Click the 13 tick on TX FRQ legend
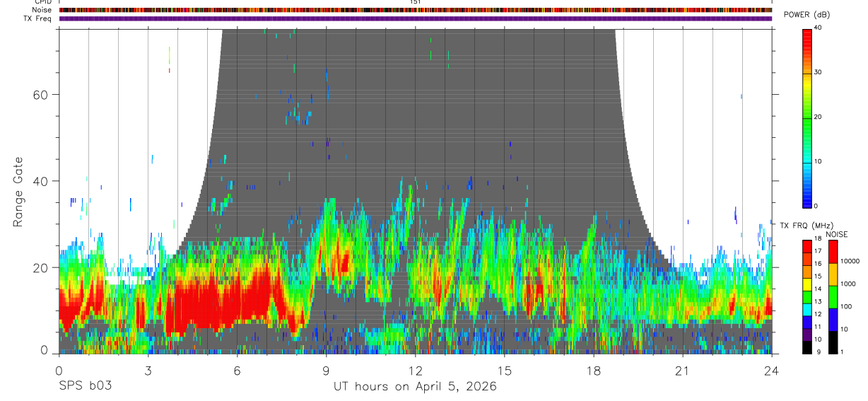Viewport: 868px width, 401px height. 818,301
